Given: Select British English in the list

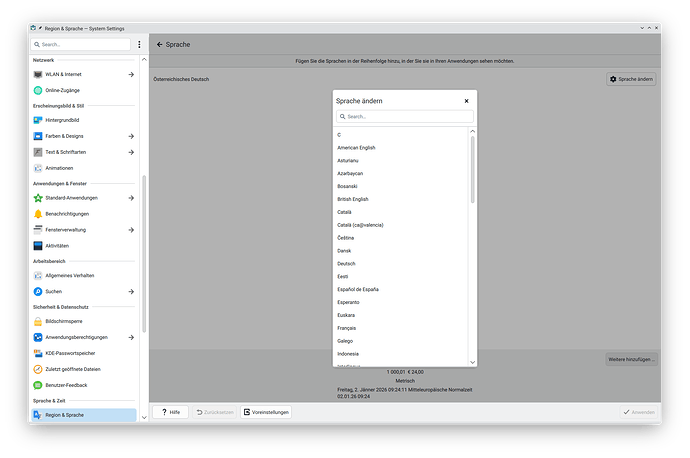Looking at the screenshot, I should [x=401, y=199].
